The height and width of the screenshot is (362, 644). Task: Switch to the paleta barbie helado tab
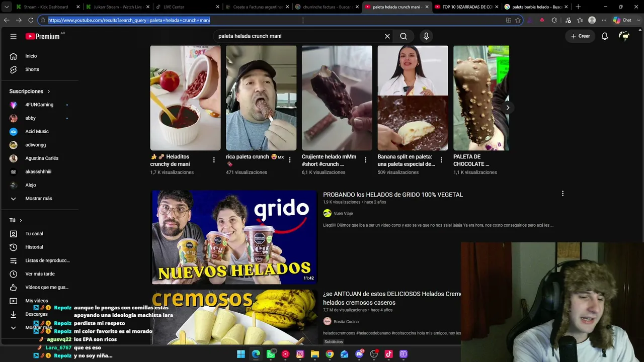tap(535, 7)
